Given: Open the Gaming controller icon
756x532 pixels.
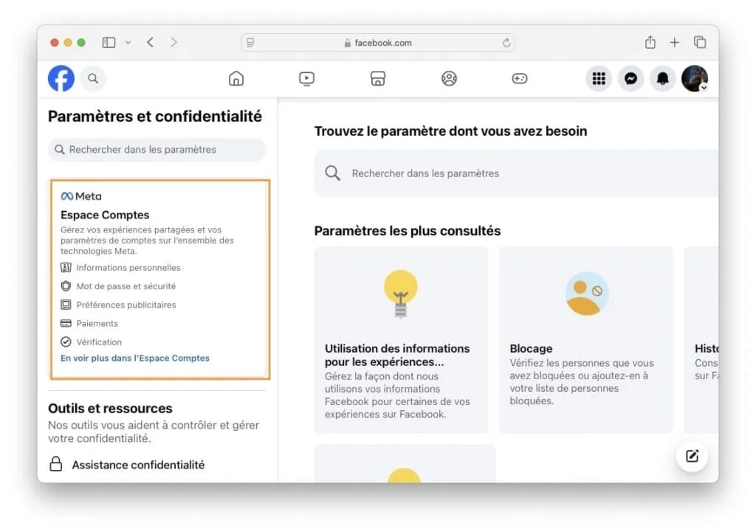Looking at the screenshot, I should pyautogui.click(x=520, y=78).
